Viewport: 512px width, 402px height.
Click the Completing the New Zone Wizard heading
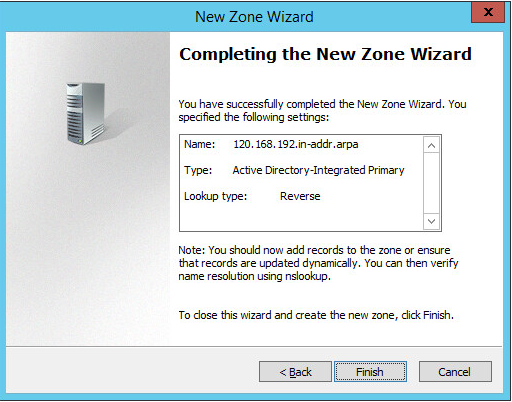(x=325, y=54)
